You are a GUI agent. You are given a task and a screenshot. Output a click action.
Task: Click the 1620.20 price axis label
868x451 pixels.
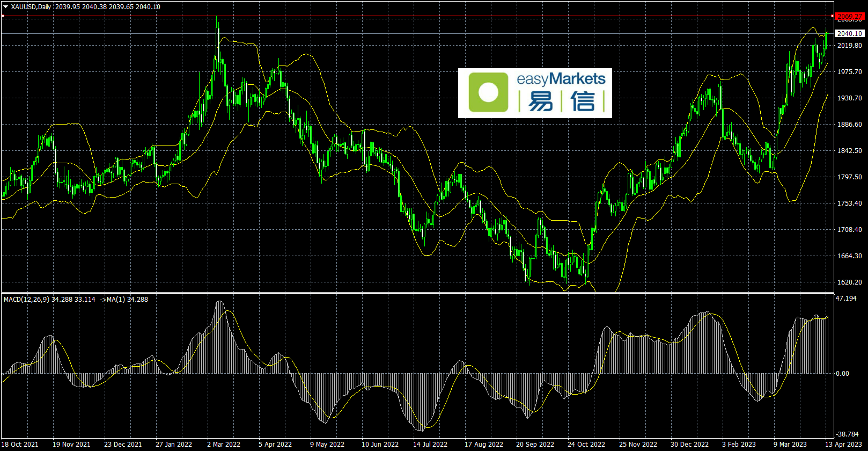click(x=850, y=282)
